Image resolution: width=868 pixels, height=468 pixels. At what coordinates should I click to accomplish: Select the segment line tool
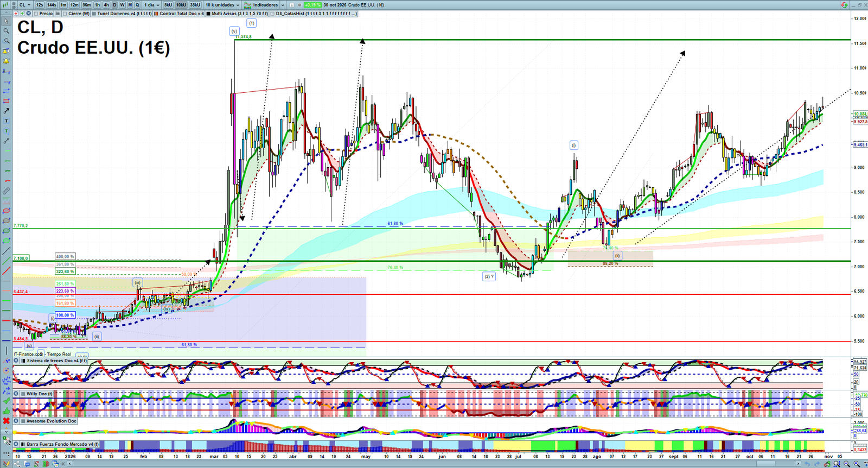click(6, 141)
